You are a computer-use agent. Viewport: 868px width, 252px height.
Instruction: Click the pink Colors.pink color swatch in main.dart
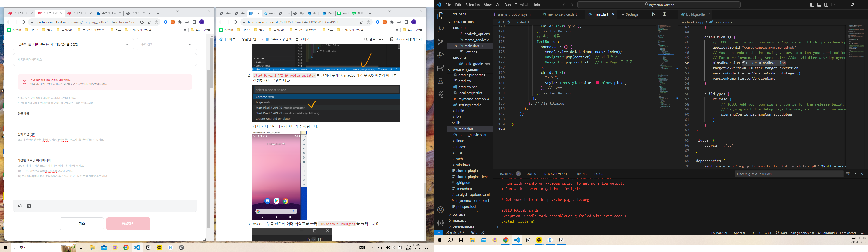[597, 83]
